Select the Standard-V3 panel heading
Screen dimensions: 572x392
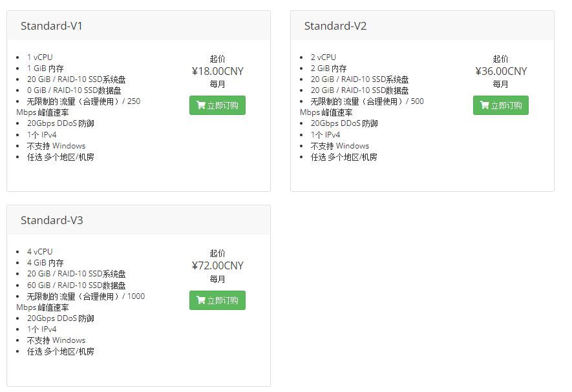pos(52,220)
